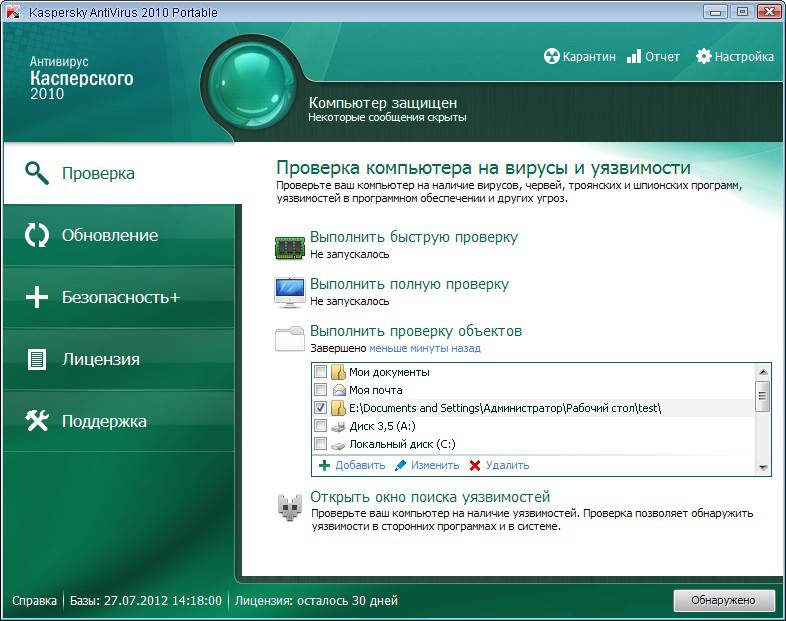The height and width of the screenshot is (621, 786).
Task: Open the меньше минуты назад report link
Action: click(x=425, y=348)
